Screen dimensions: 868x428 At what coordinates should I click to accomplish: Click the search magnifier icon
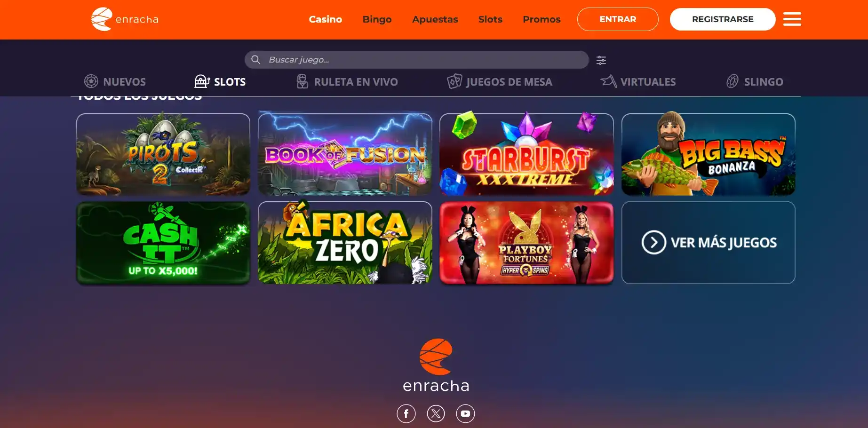(x=255, y=60)
